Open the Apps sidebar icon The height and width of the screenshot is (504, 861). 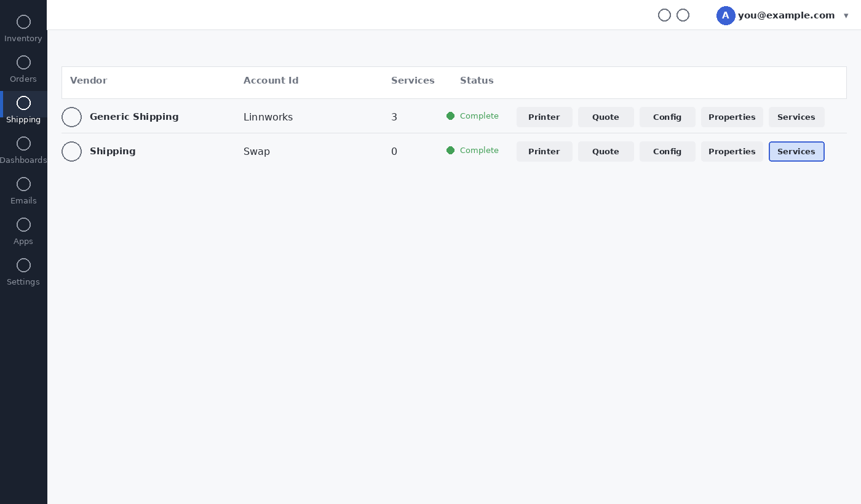(x=23, y=225)
